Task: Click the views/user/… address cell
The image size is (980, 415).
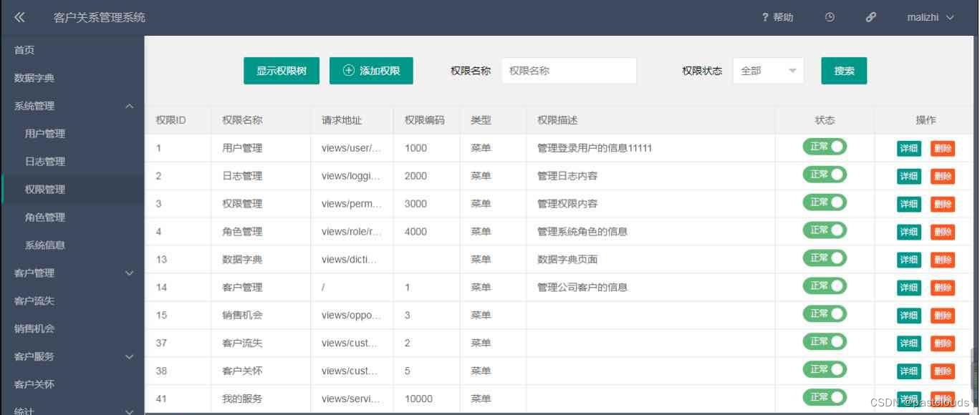Action: tap(352, 148)
